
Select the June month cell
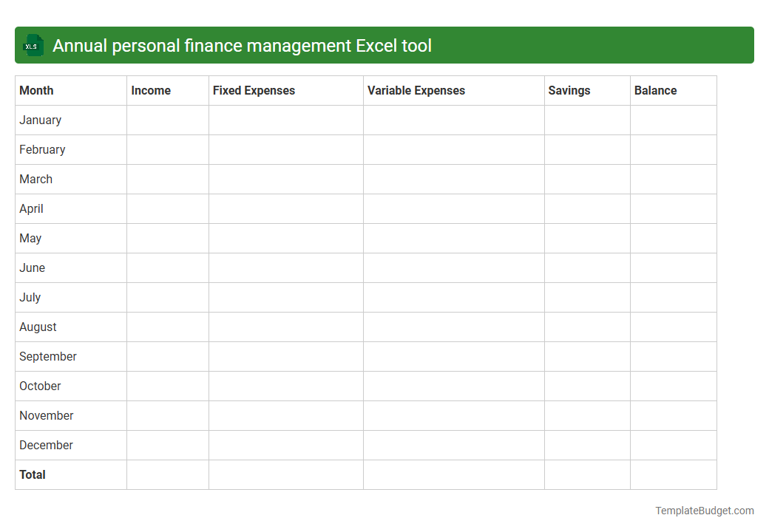[x=32, y=267]
